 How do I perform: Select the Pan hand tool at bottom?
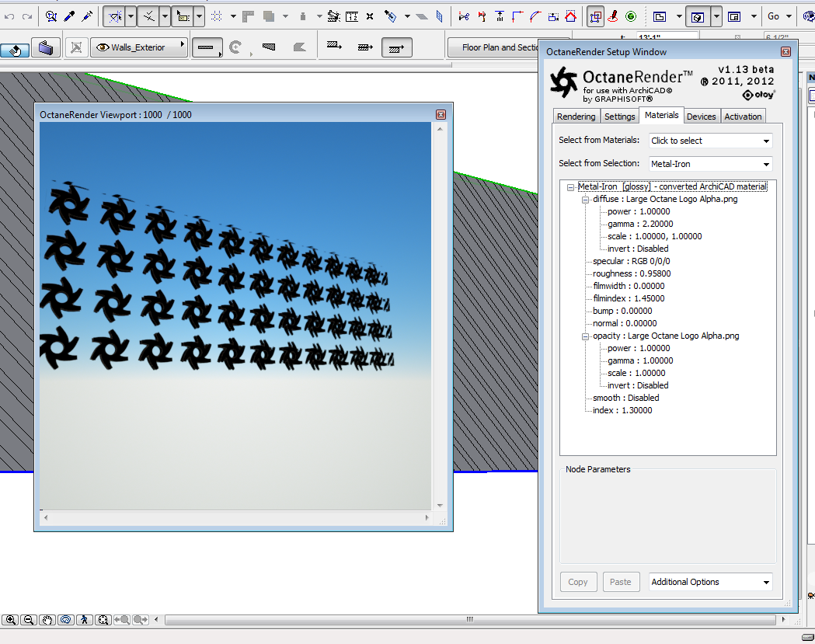[47, 620]
